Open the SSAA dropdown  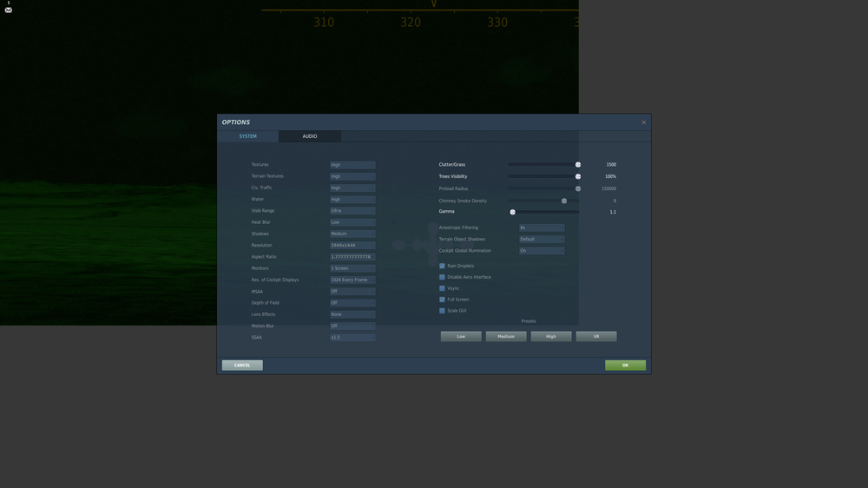[x=352, y=337]
